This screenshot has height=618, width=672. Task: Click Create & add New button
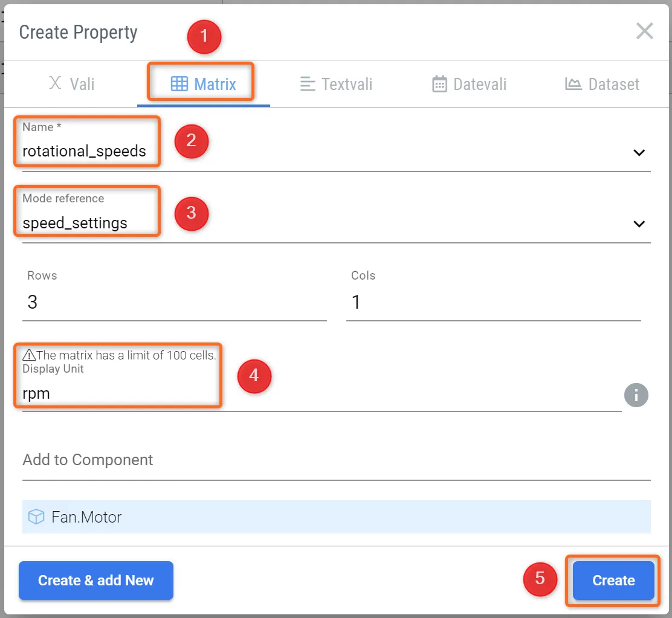[96, 581]
